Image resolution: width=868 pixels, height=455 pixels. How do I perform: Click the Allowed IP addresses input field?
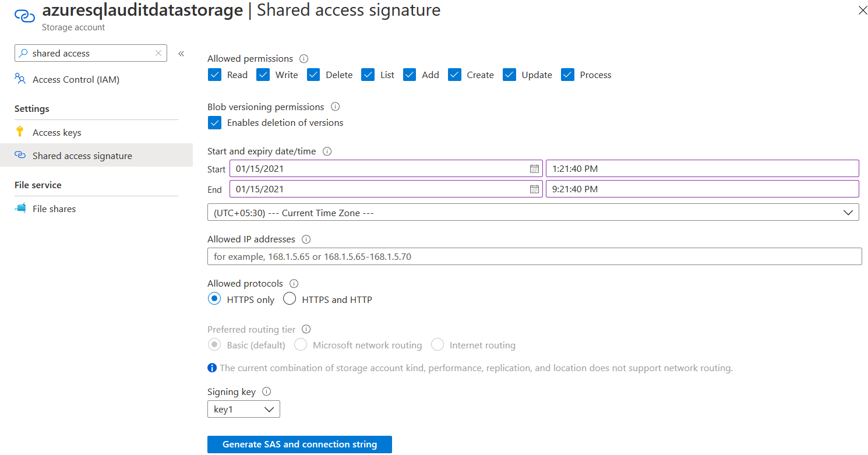534,256
